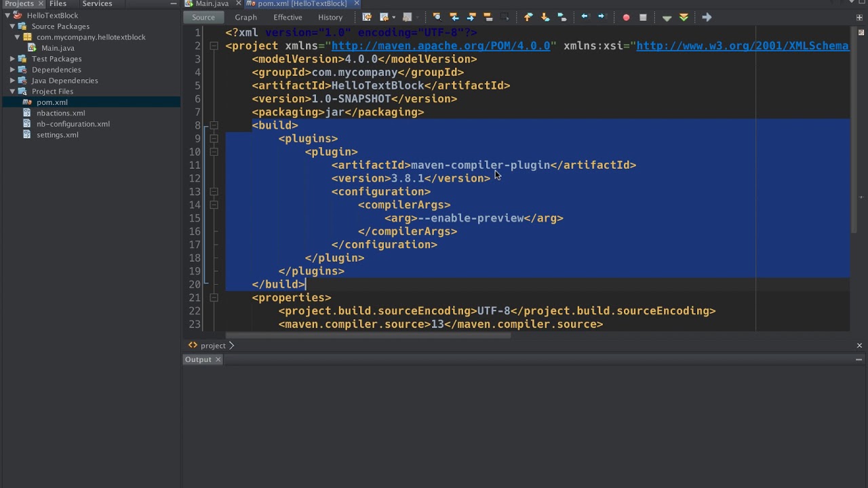Switch to Graph view
Screen dimensions: 868x488
point(245,17)
